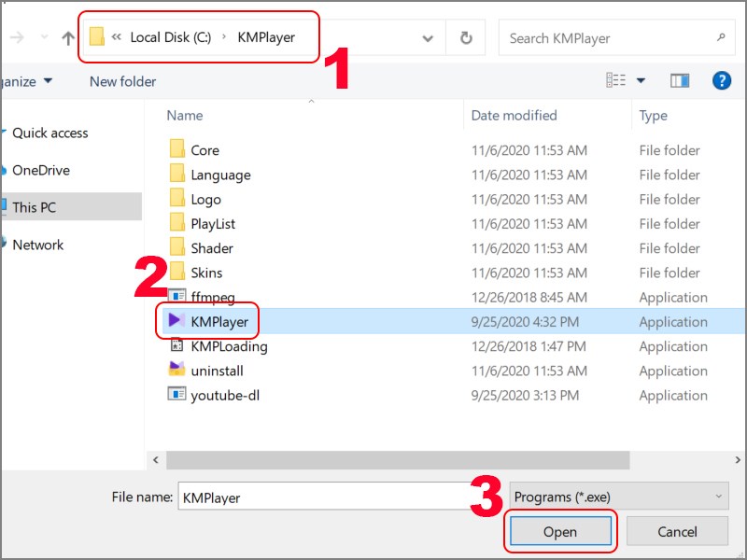
Task: Select the Logo folder icon
Action: point(177,198)
